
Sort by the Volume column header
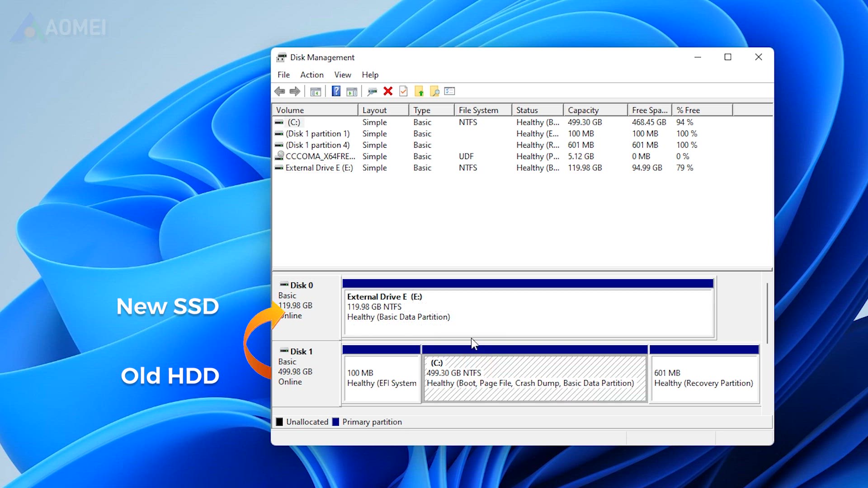point(315,110)
